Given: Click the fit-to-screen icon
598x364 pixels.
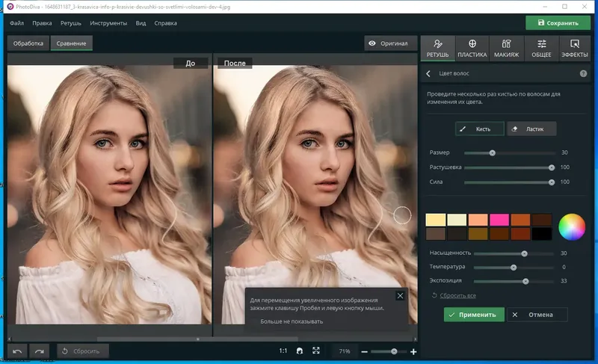Looking at the screenshot, I should click(316, 351).
